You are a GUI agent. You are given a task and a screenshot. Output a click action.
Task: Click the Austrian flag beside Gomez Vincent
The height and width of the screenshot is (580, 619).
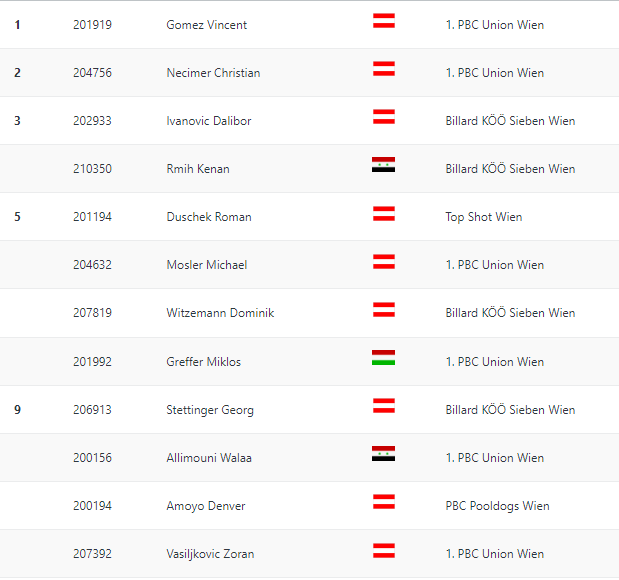click(383, 21)
